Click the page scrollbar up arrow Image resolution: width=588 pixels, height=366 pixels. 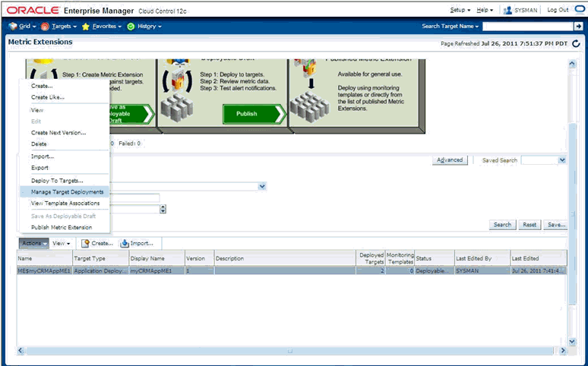click(x=572, y=64)
